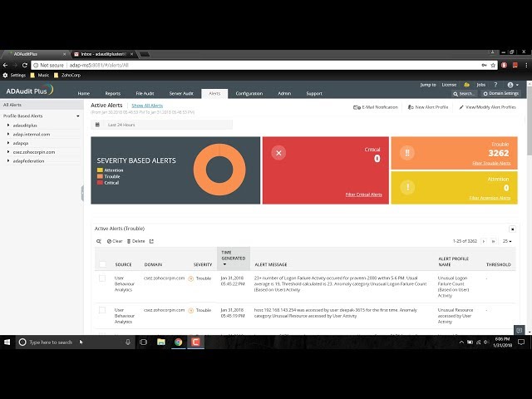Image resolution: width=532 pixels, height=399 pixels.
Task: Open the rows-per-page 25 dropdown
Action: pos(507,241)
